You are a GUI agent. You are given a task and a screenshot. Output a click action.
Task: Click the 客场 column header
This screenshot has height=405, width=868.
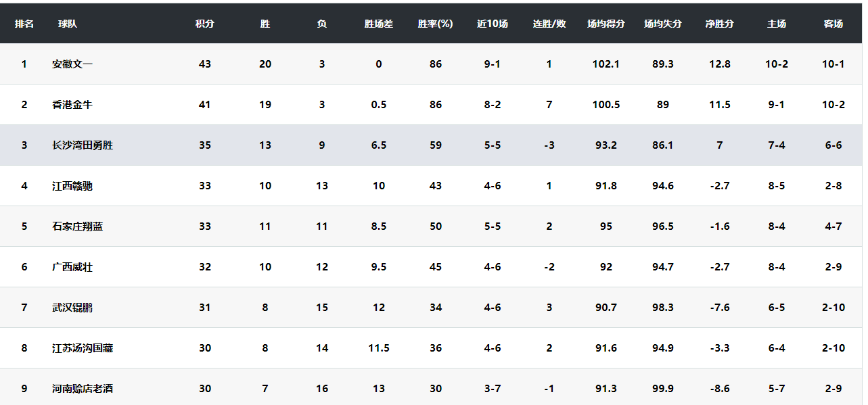tap(833, 24)
